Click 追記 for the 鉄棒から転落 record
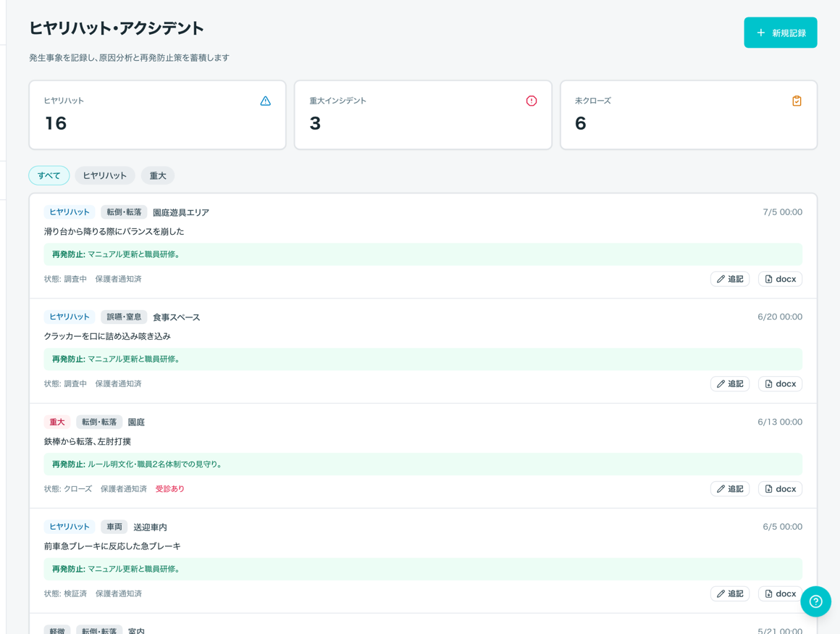This screenshot has height=634, width=840. [730, 489]
